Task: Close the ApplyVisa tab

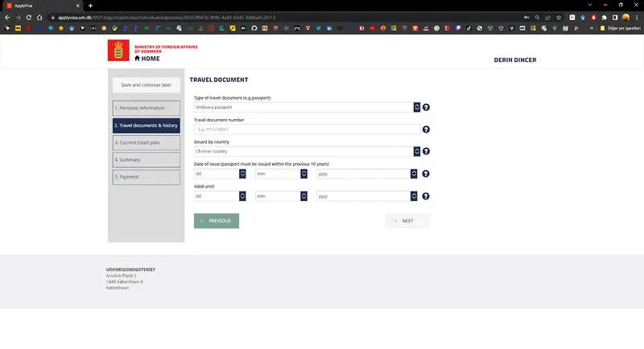Action: pyautogui.click(x=77, y=6)
